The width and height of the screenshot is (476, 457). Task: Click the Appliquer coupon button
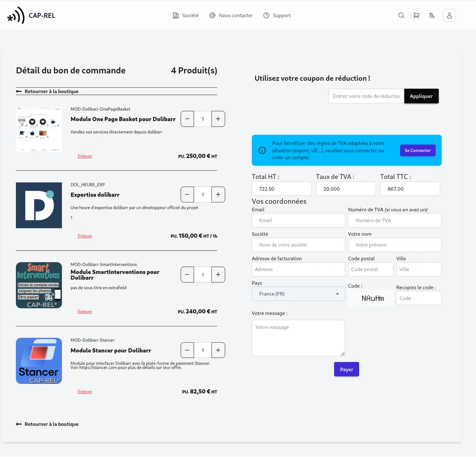tap(421, 96)
